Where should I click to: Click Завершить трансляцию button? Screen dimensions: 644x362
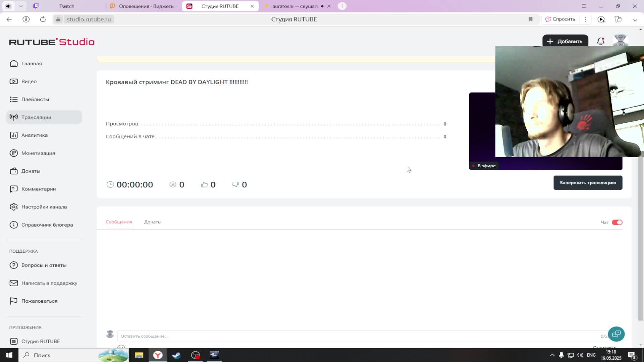click(588, 183)
